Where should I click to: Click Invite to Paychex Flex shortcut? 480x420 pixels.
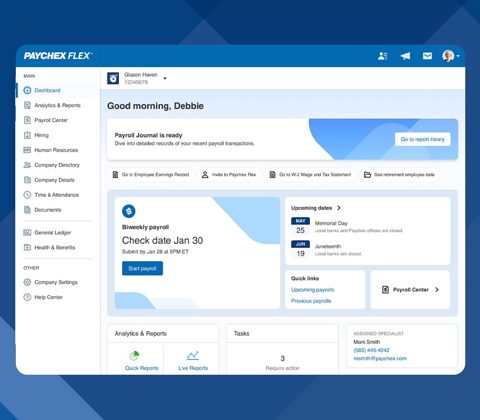point(229,175)
